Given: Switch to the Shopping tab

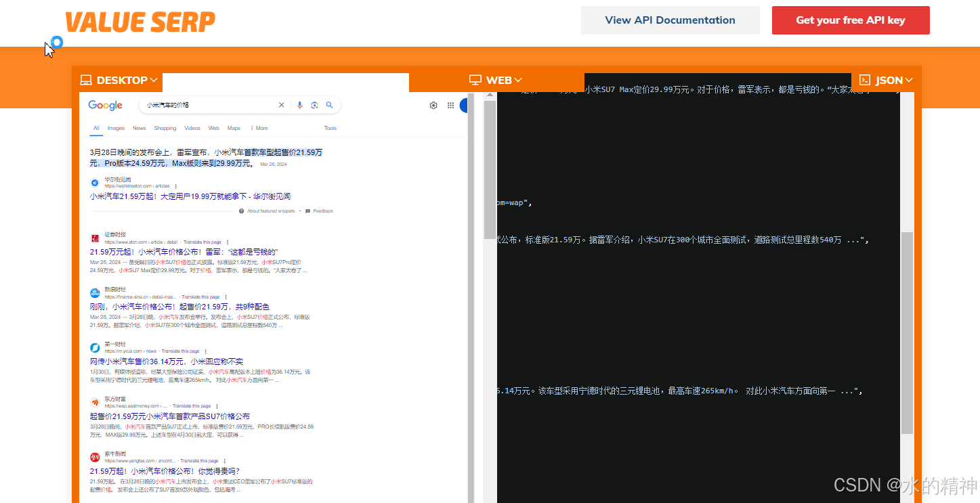Looking at the screenshot, I should pyautogui.click(x=165, y=128).
